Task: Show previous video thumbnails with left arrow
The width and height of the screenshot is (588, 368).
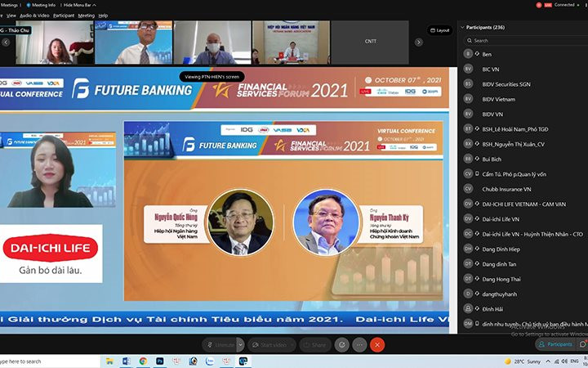Action: pos(6,43)
